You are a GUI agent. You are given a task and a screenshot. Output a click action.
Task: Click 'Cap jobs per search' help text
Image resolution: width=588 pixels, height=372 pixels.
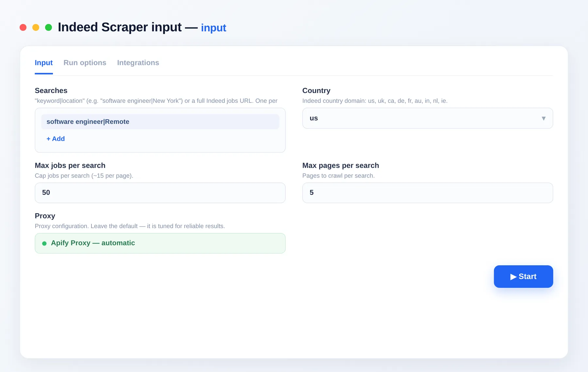coord(84,176)
